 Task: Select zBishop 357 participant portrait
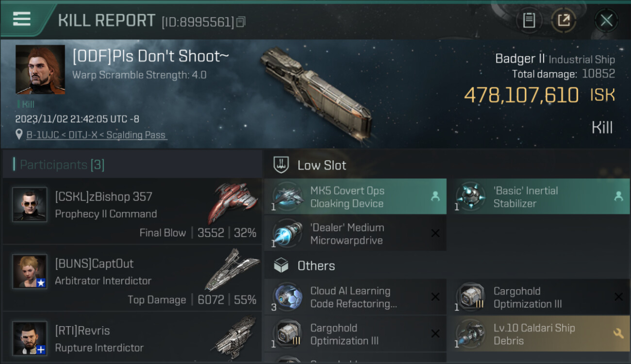pos(30,204)
